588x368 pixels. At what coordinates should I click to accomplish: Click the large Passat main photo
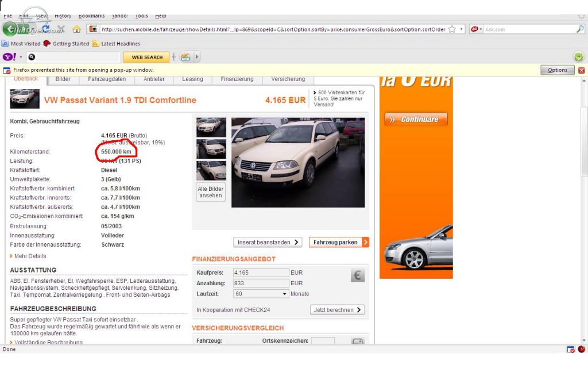point(298,162)
